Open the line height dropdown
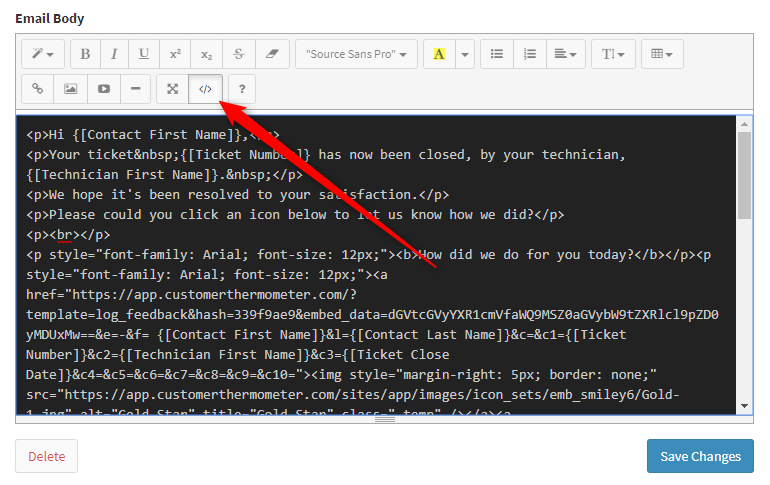 point(613,54)
